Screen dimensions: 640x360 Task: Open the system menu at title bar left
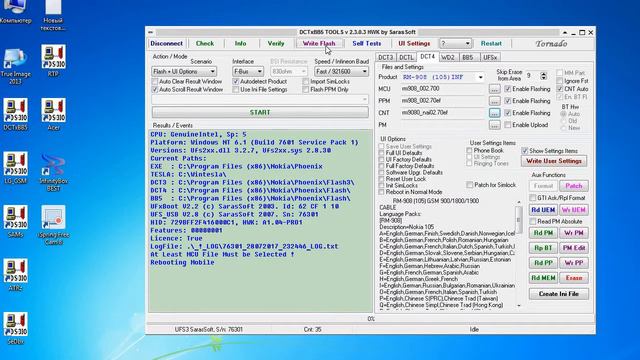[151, 32]
